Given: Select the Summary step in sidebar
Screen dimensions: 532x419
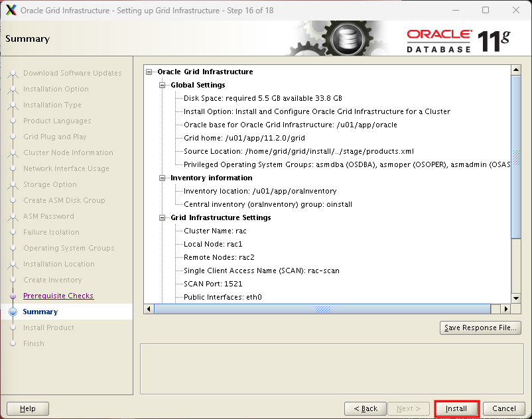Looking at the screenshot, I should [40, 312].
